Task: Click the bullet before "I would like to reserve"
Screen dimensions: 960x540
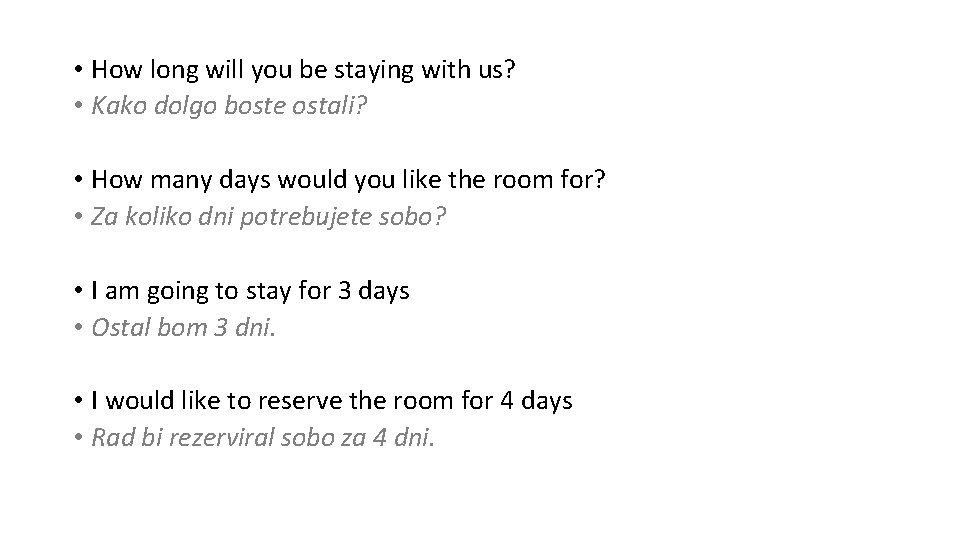Action: 77,401
